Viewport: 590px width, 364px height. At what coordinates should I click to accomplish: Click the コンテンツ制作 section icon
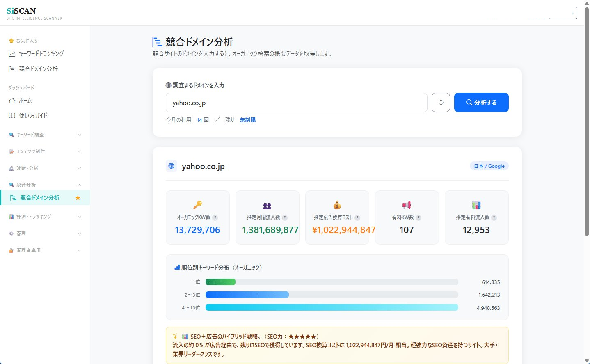click(x=11, y=151)
